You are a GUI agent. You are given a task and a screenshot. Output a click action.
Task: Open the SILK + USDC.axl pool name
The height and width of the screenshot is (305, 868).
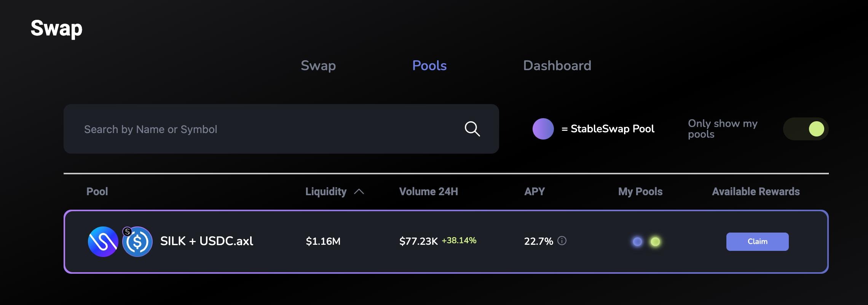click(207, 241)
